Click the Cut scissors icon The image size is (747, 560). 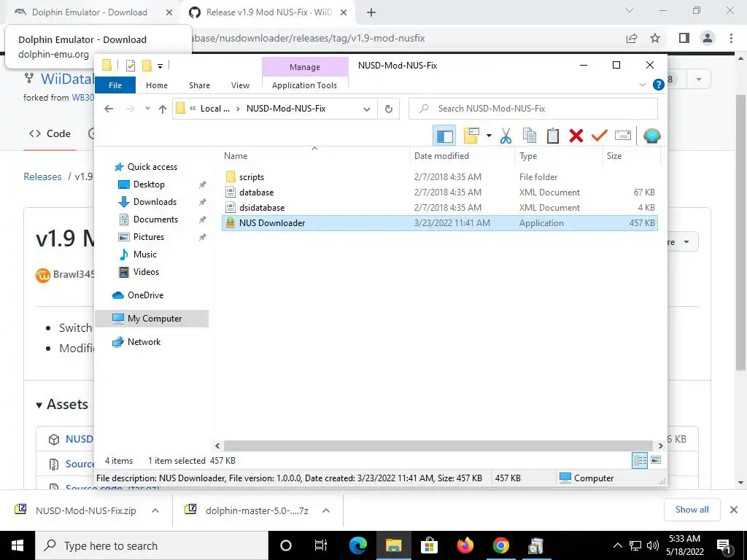click(506, 136)
